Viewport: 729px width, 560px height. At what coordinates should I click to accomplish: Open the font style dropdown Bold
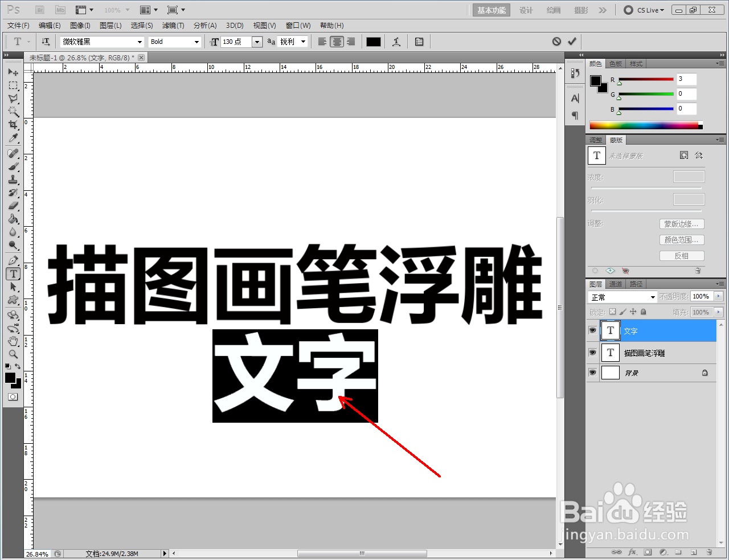click(x=175, y=42)
